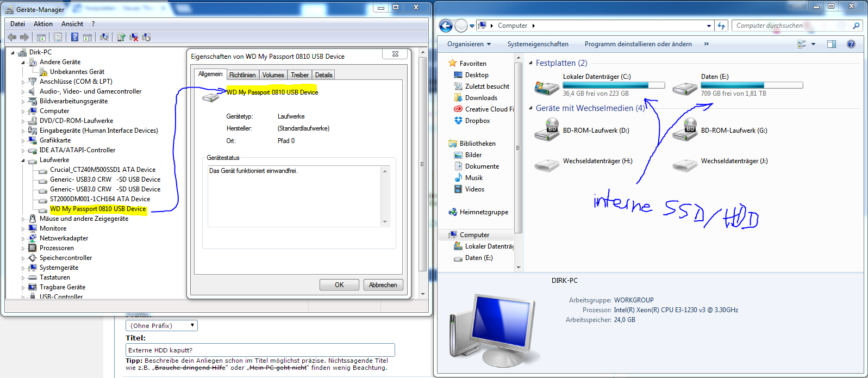This screenshot has height=378, width=868.
Task: Click Explorer back navigation arrow
Action: (x=446, y=26)
